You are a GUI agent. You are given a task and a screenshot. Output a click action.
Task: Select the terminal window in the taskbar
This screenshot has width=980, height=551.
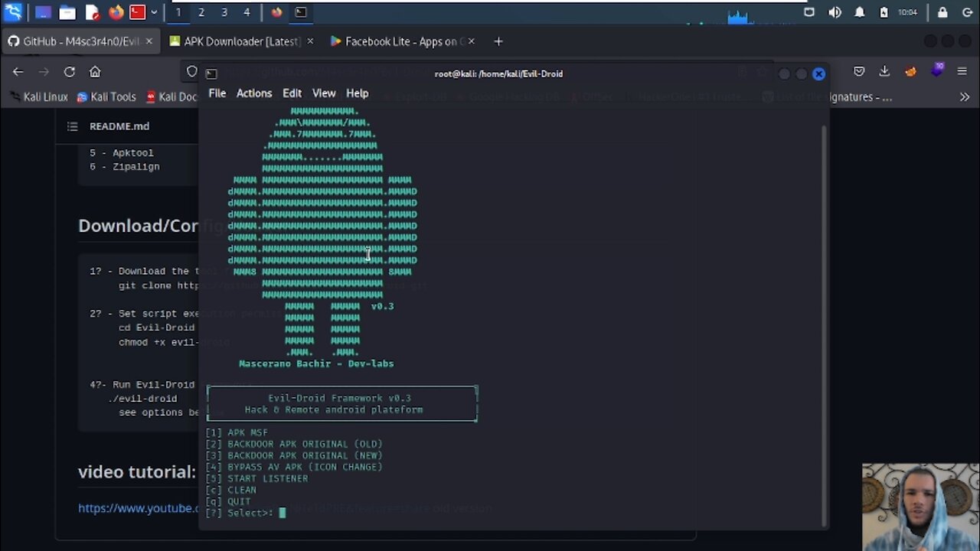(301, 12)
